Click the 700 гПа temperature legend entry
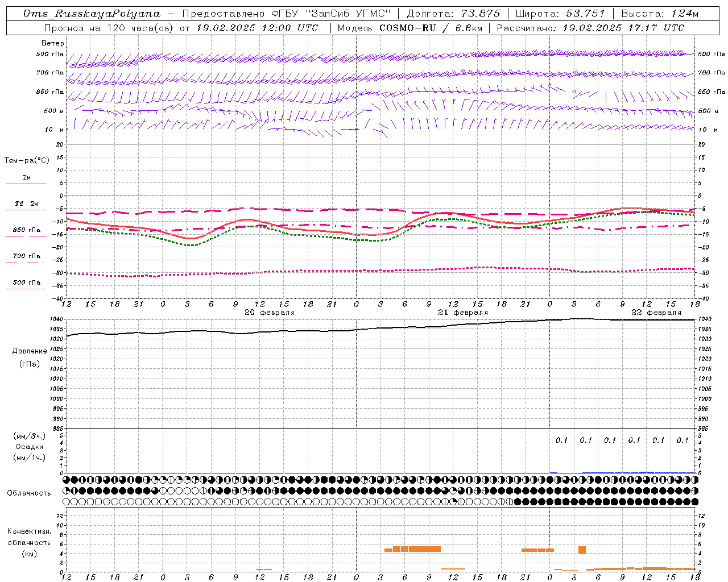 (x=27, y=256)
